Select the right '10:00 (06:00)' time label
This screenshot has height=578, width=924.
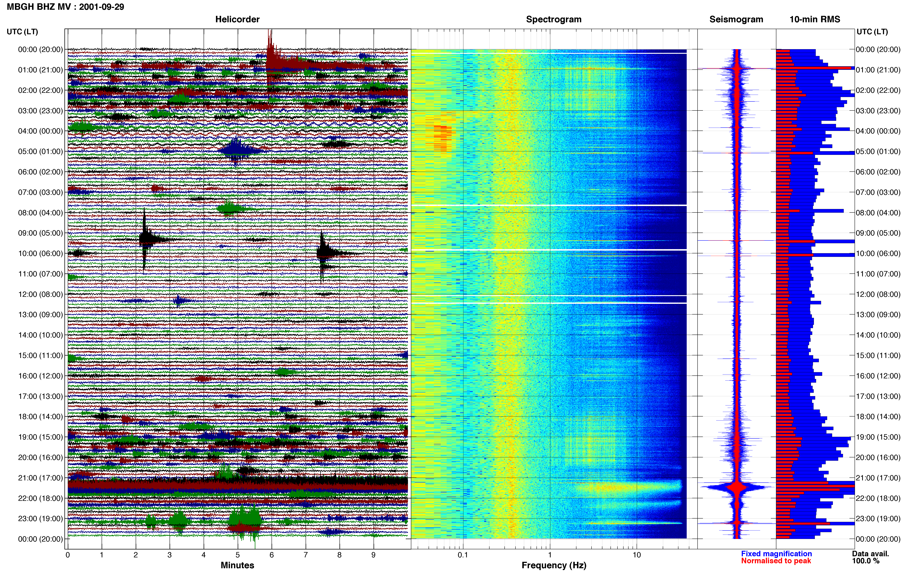pyautogui.click(x=878, y=253)
